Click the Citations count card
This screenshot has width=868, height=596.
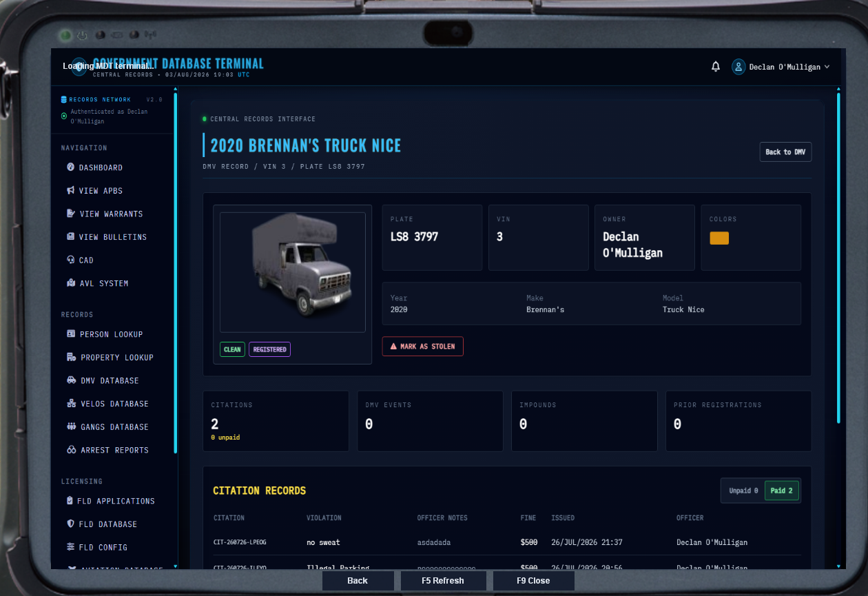[276, 421]
